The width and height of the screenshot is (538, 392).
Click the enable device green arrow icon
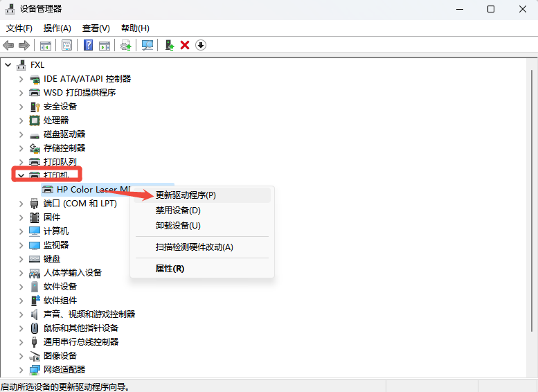(x=170, y=45)
